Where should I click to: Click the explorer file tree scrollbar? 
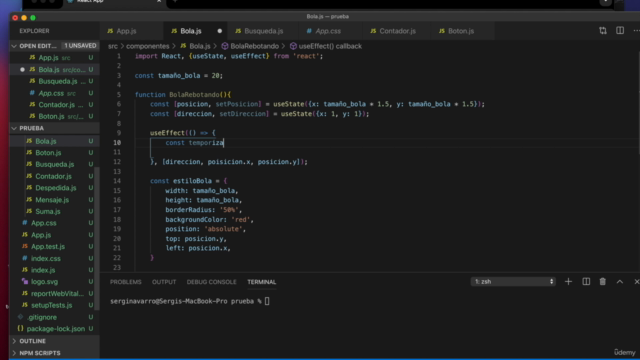(x=97, y=238)
